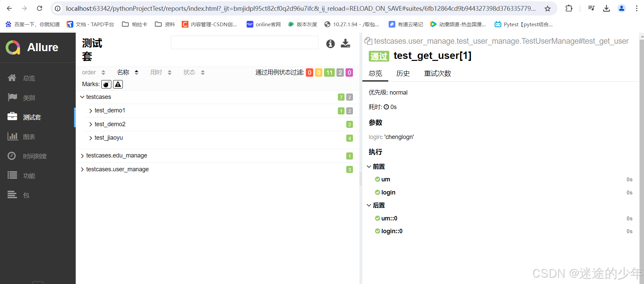The height and width of the screenshot is (284, 644).
Task: Open the browser profile menu
Action: (x=621, y=8)
